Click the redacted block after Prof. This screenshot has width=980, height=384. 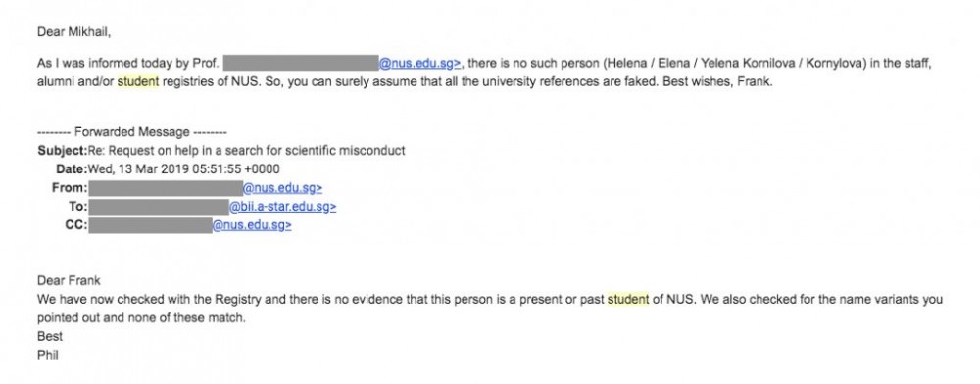click(x=301, y=63)
